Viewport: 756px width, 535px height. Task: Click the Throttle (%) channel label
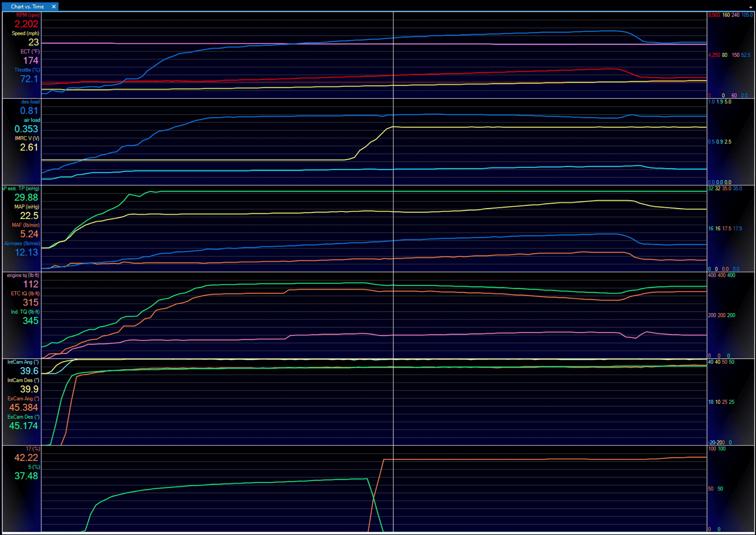[x=27, y=70]
